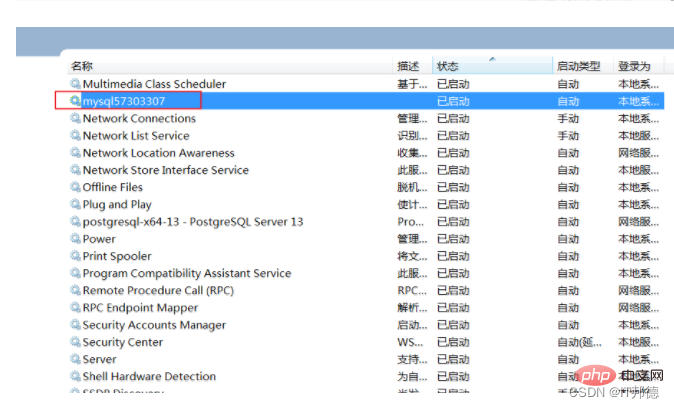Click the gear icon beside Network List Service
The width and height of the screenshot is (674, 408).
tap(75, 135)
